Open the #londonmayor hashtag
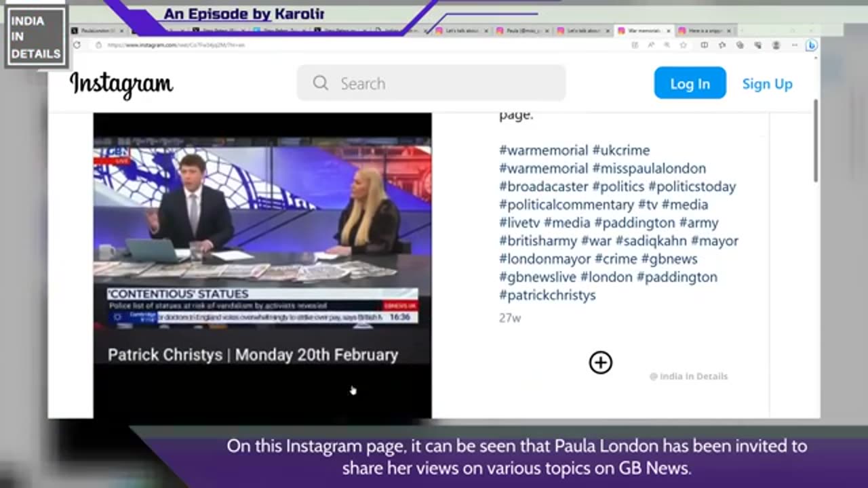This screenshot has height=488, width=868. tap(545, 259)
